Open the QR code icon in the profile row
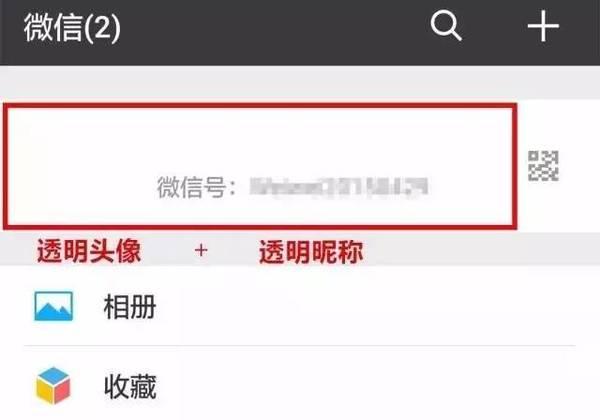The width and height of the screenshot is (600, 420). pyautogui.click(x=543, y=166)
